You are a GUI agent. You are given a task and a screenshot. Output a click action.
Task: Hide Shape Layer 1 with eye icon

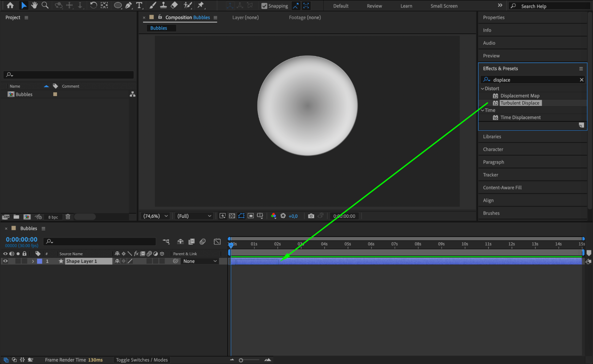(5, 261)
